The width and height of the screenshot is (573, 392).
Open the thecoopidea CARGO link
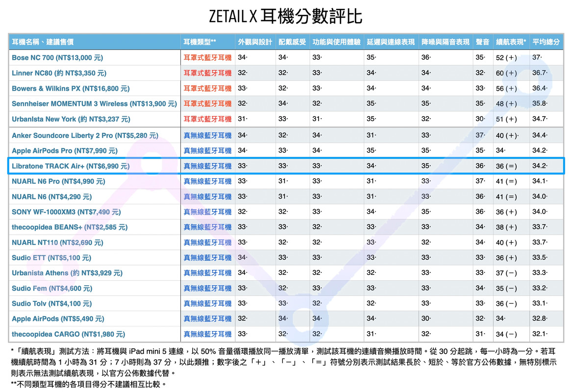pos(68,334)
